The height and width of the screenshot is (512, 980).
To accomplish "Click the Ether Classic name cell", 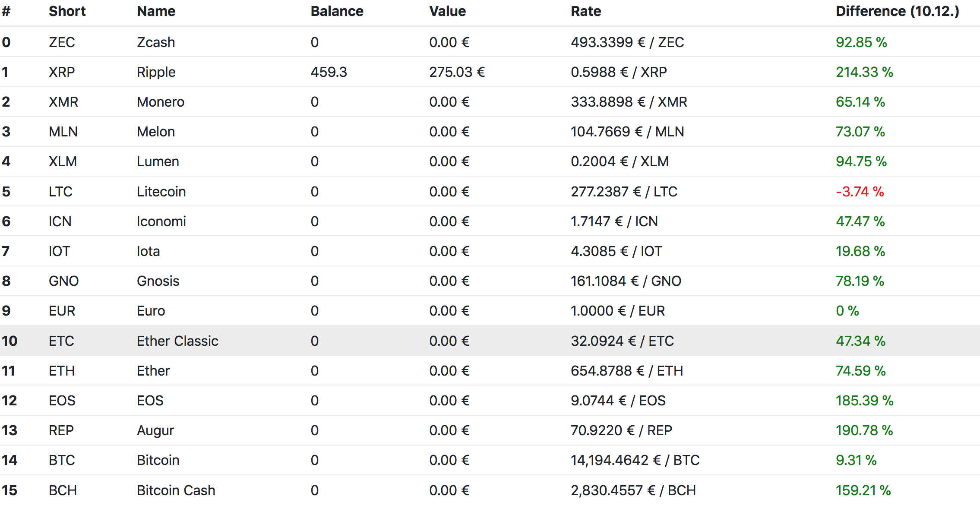I will [177, 341].
